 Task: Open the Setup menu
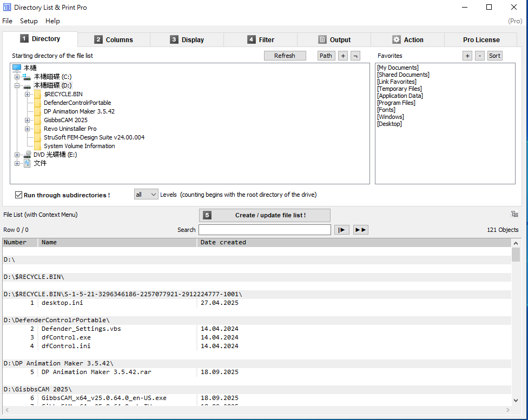point(29,21)
